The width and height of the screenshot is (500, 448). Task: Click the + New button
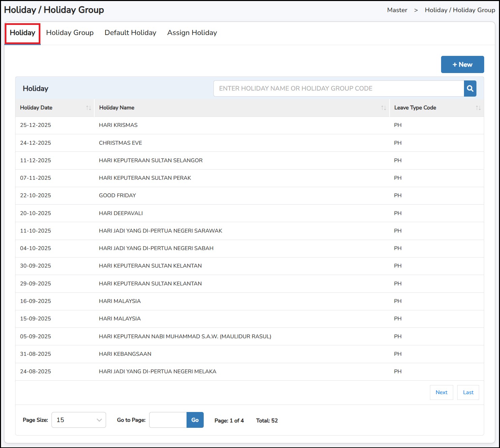point(462,65)
